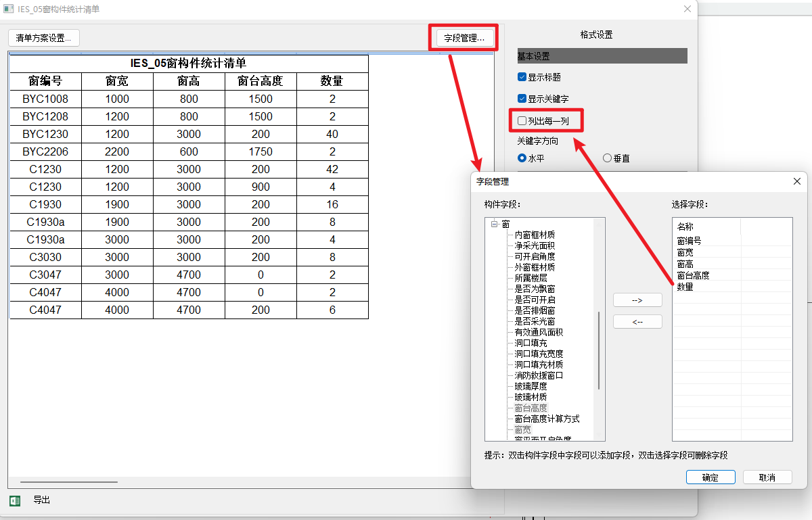Select 净采光面积 in field tree
The height and width of the screenshot is (520, 812).
point(535,245)
